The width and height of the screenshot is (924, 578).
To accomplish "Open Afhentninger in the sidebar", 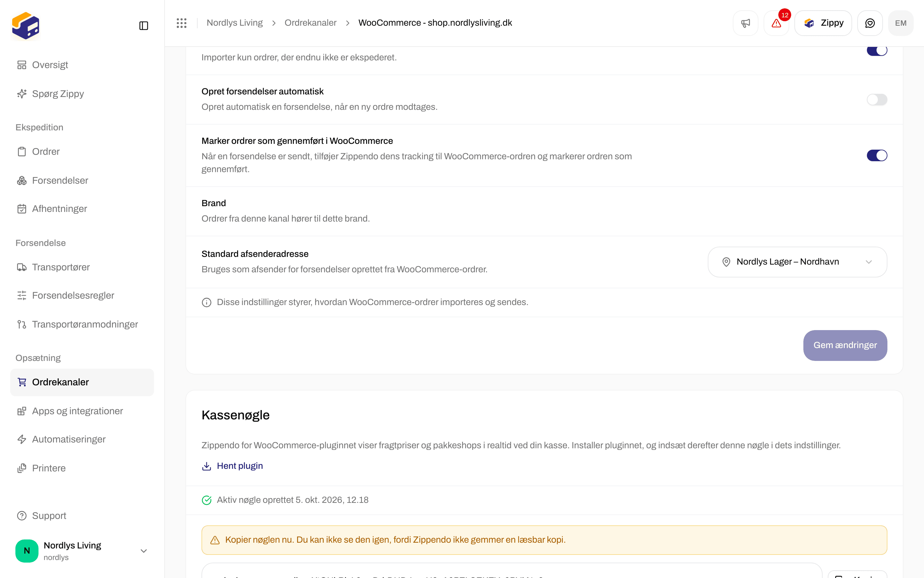I will click(82, 209).
